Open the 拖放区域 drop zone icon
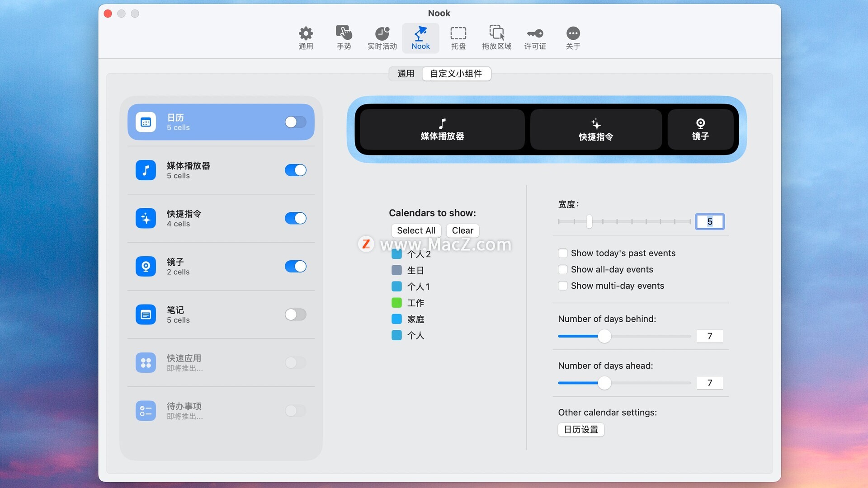Screen dimensions: 868x488 coord(496,38)
